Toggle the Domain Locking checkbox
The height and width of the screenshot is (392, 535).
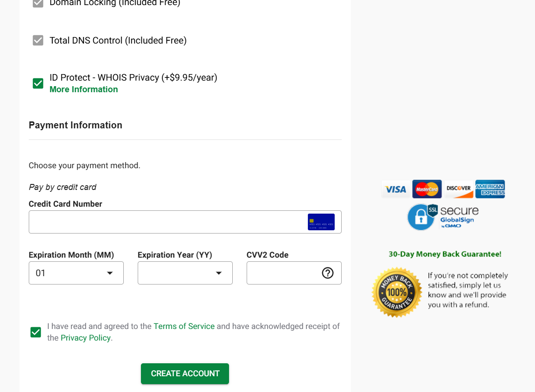coord(38,3)
